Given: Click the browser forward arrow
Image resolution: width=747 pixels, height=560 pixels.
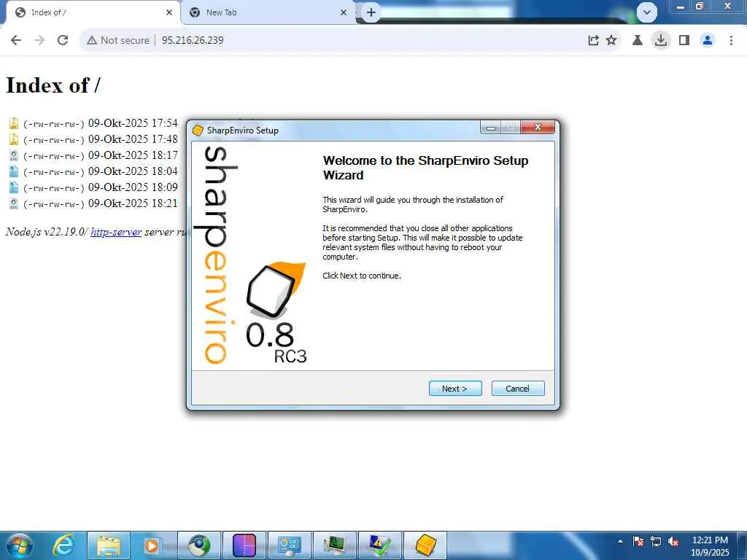Looking at the screenshot, I should [39, 41].
